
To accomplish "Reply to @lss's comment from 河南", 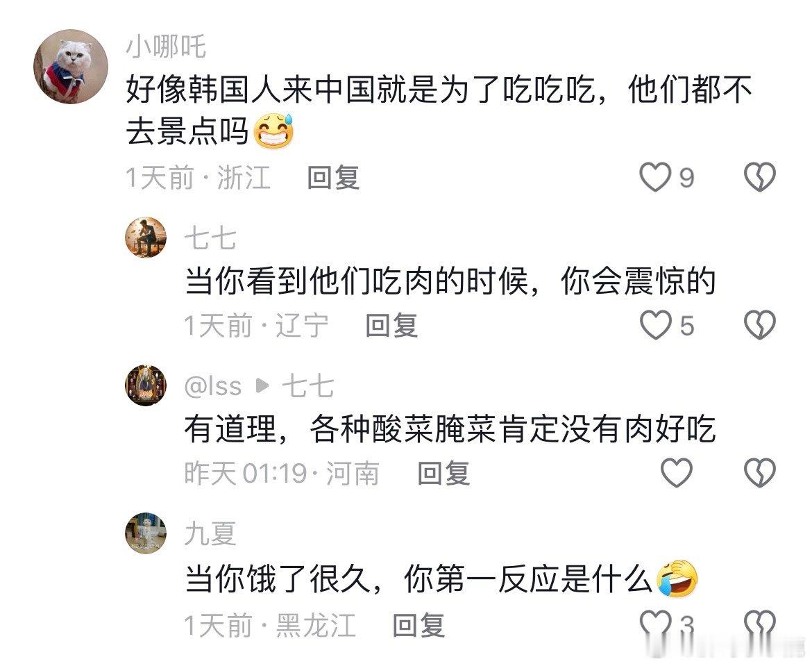I will coord(443,473).
